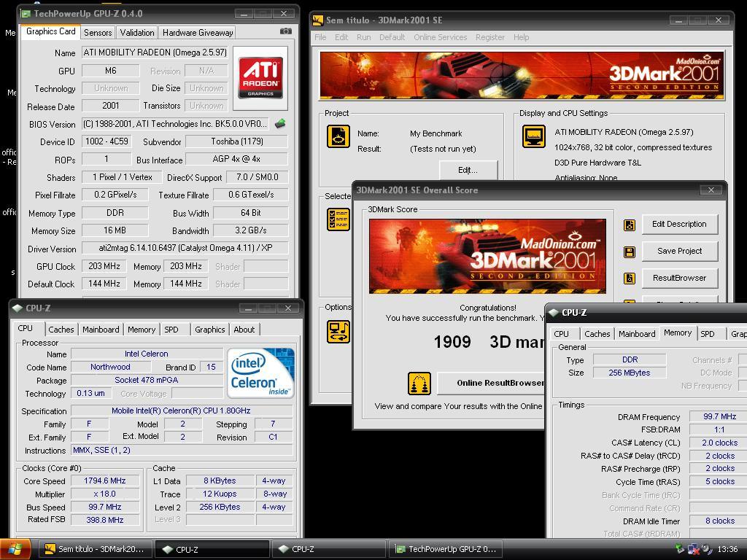Click the 1909 3D marks score text
Viewport: 747px width, 560px height.
point(489,342)
